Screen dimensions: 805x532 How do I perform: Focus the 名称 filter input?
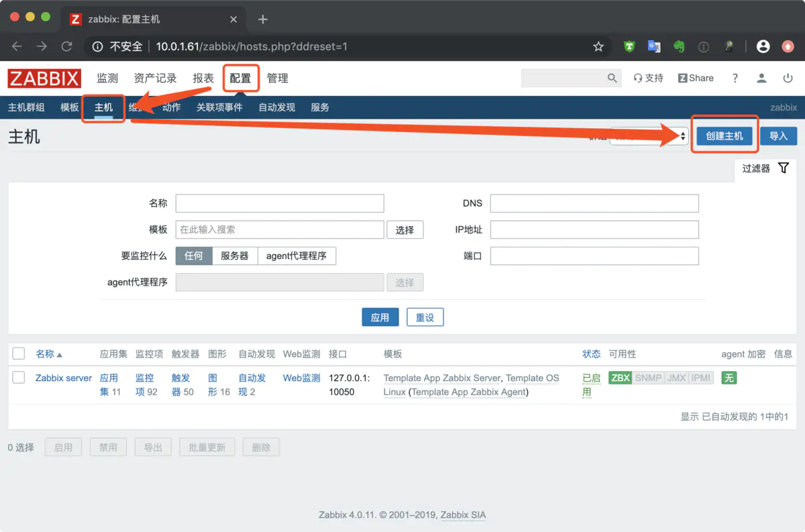click(x=280, y=203)
